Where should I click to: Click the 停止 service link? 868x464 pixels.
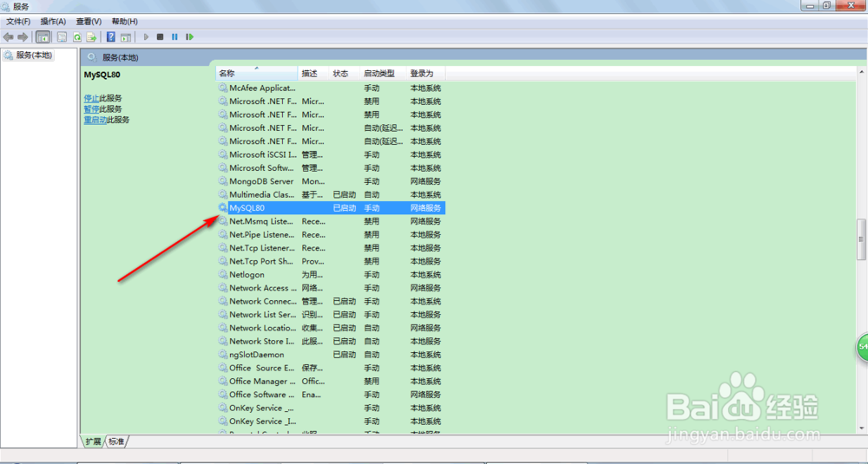91,99
